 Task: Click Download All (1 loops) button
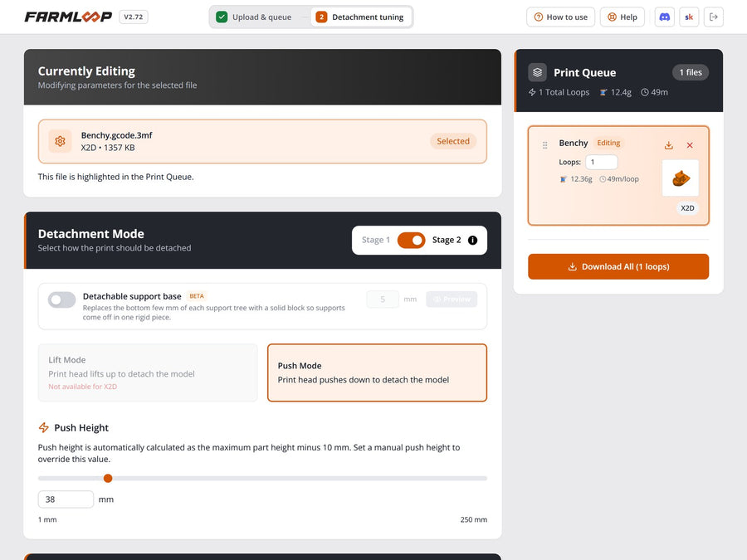point(618,266)
